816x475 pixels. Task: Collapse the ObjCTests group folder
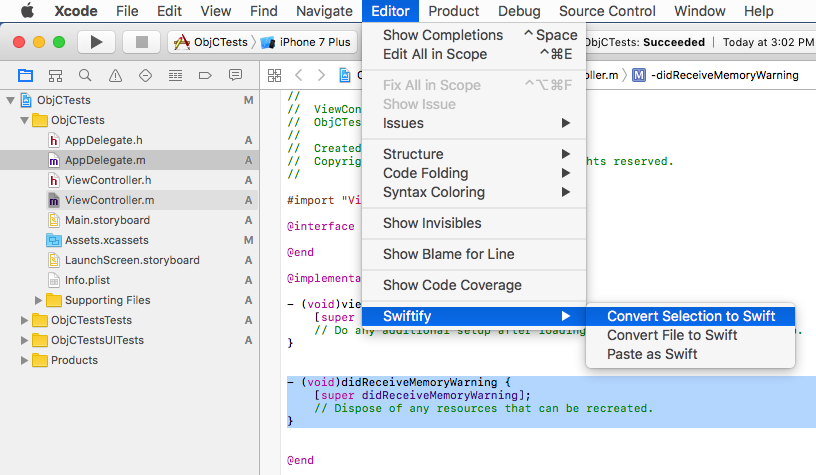pos(24,120)
